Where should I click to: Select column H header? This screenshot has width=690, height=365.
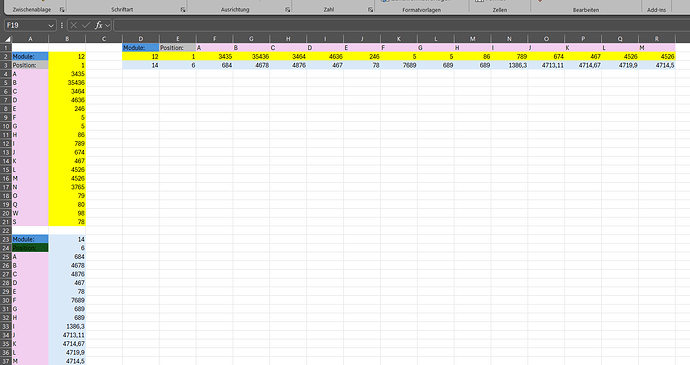point(288,39)
